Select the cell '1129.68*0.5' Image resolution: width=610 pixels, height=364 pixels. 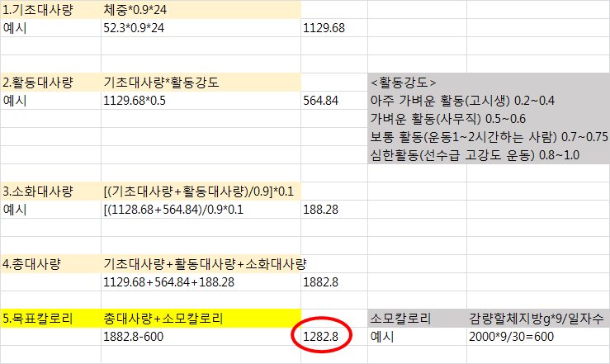click(201, 101)
